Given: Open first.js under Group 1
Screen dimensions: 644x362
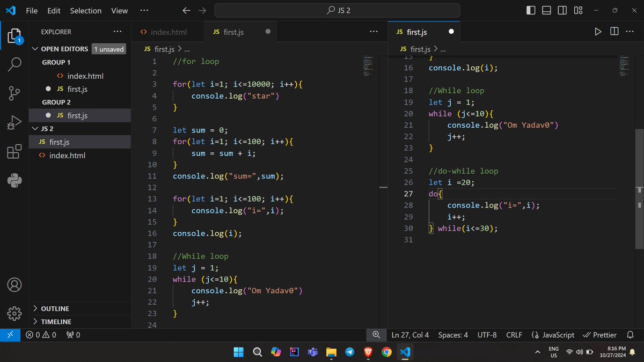Looking at the screenshot, I should 79,89.
